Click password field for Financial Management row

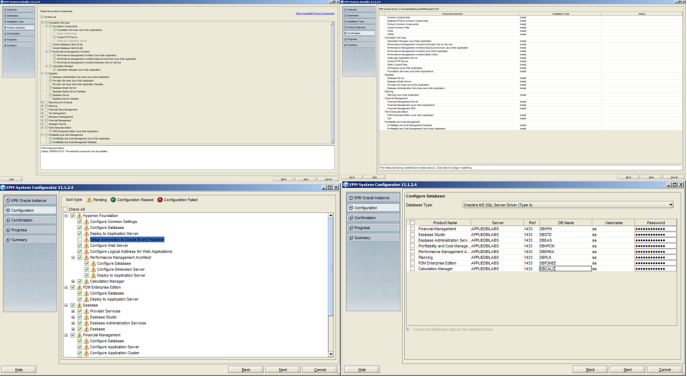(x=655, y=229)
